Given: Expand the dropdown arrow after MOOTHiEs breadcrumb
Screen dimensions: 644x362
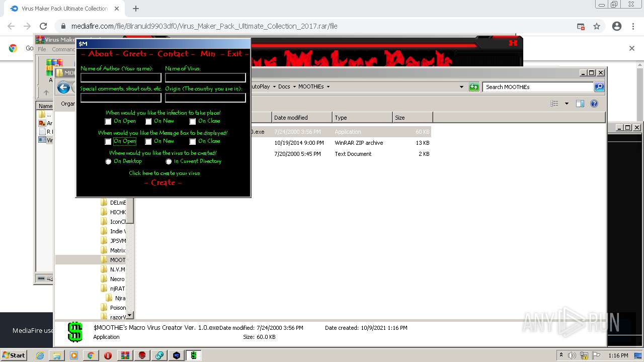Looking at the screenshot, I should [328, 86].
